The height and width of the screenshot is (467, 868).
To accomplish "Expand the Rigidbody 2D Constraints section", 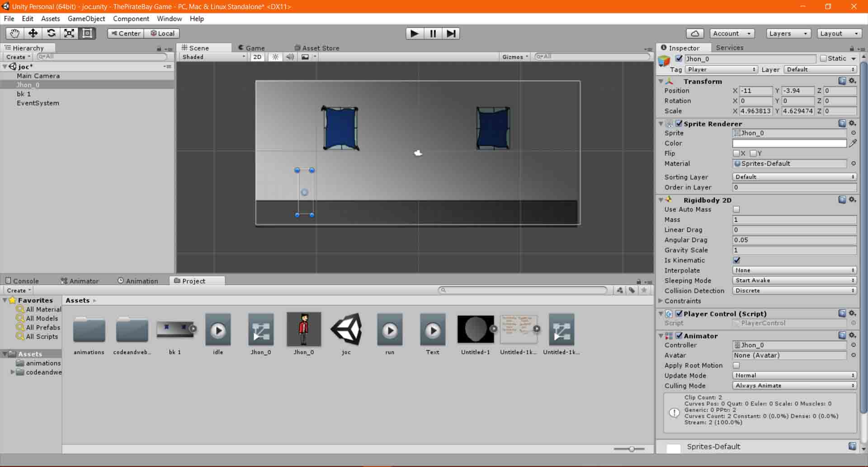I will 660,301.
